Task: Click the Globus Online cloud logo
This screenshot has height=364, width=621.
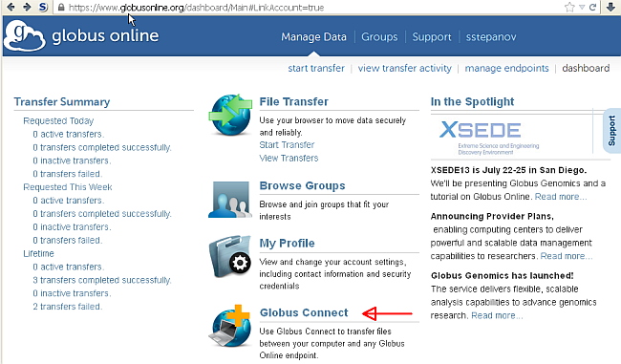Action: (25, 35)
